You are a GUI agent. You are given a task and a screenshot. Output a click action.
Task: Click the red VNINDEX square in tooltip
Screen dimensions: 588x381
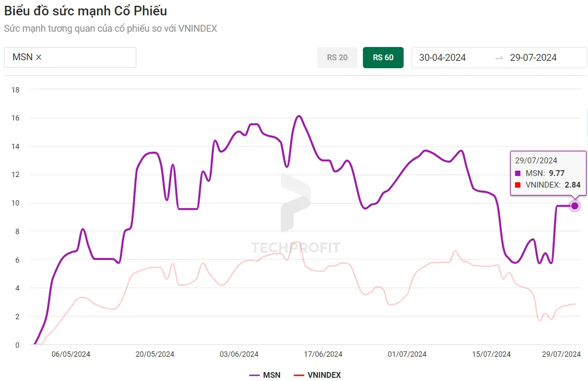pyautogui.click(x=518, y=185)
